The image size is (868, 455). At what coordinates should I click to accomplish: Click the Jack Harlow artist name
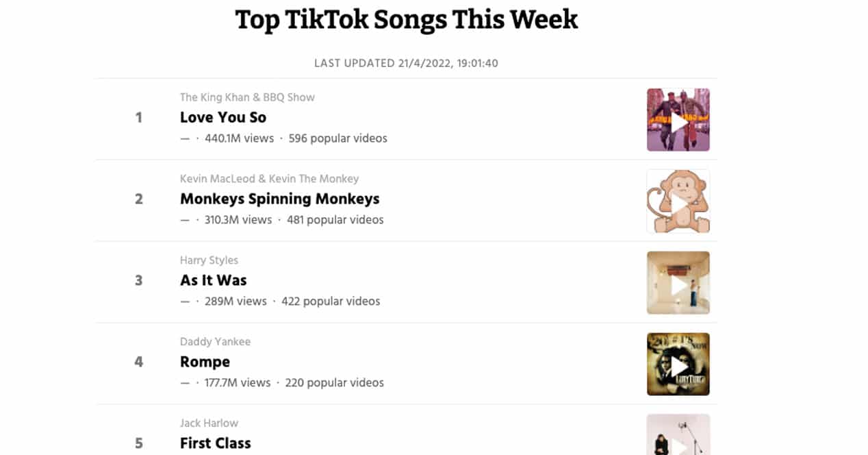coord(209,423)
